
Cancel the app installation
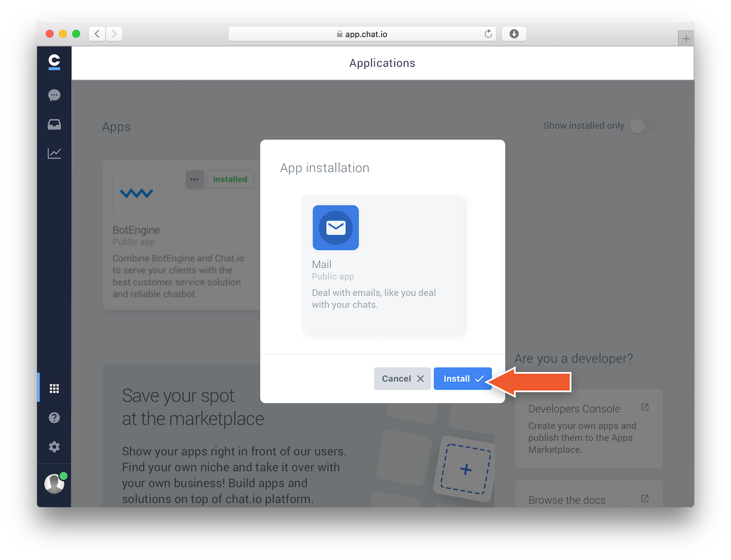point(402,378)
